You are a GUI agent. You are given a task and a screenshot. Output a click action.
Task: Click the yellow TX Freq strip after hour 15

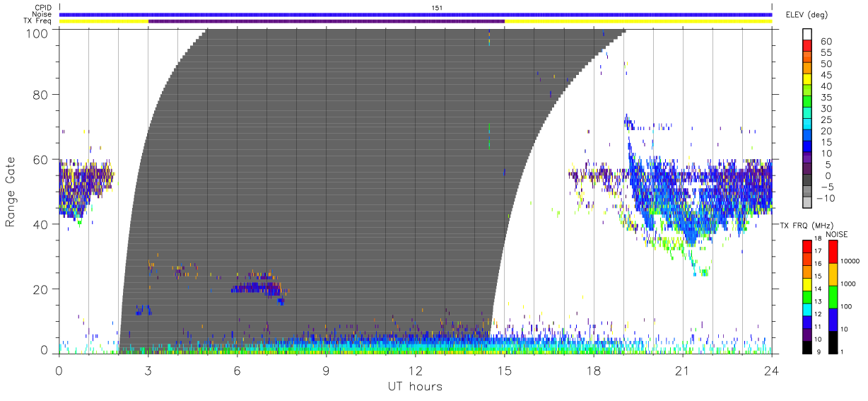click(x=638, y=21)
